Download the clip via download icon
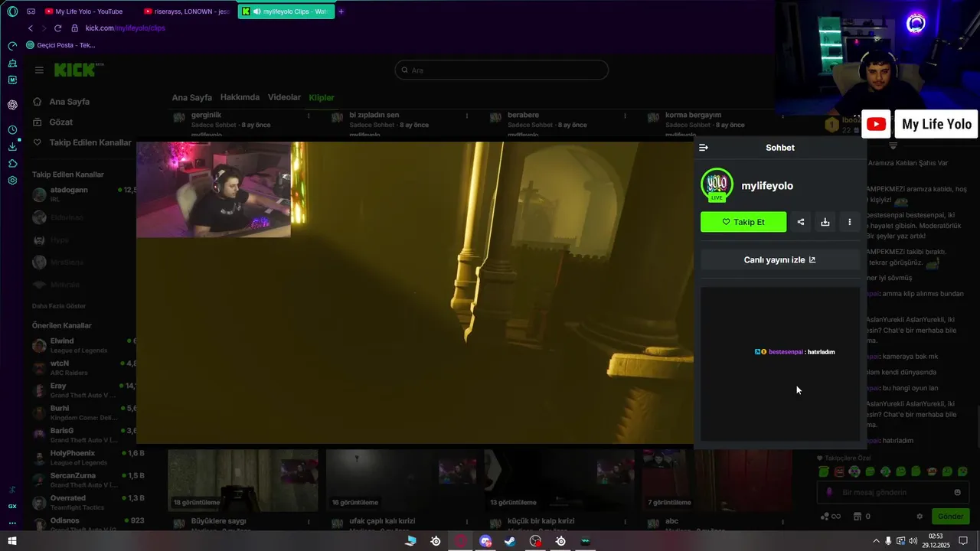This screenshot has width=980, height=551. click(825, 222)
